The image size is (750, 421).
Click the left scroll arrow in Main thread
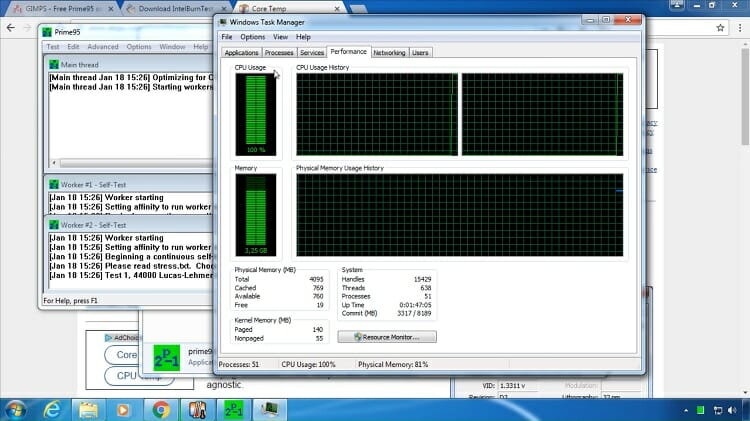coord(54,163)
